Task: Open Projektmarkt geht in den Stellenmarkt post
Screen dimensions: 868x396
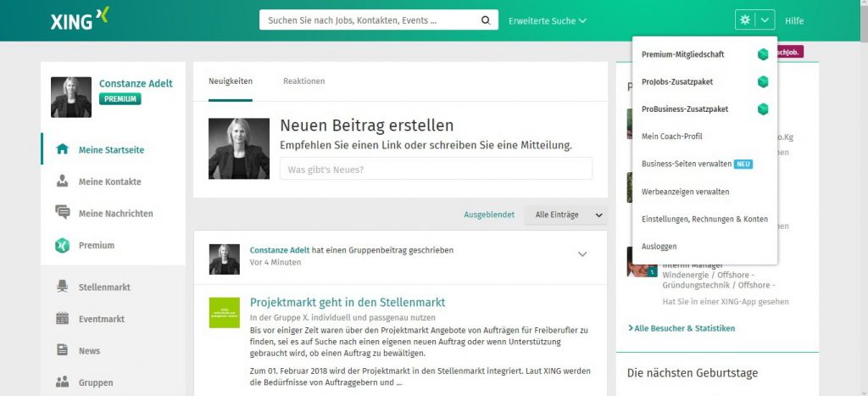Action: pyautogui.click(x=347, y=303)
